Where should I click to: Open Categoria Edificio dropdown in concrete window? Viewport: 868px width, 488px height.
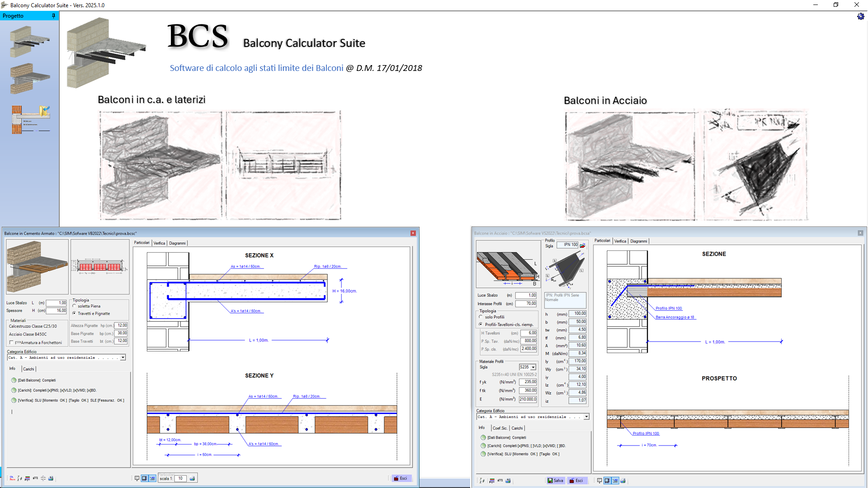tap(123, 357)
